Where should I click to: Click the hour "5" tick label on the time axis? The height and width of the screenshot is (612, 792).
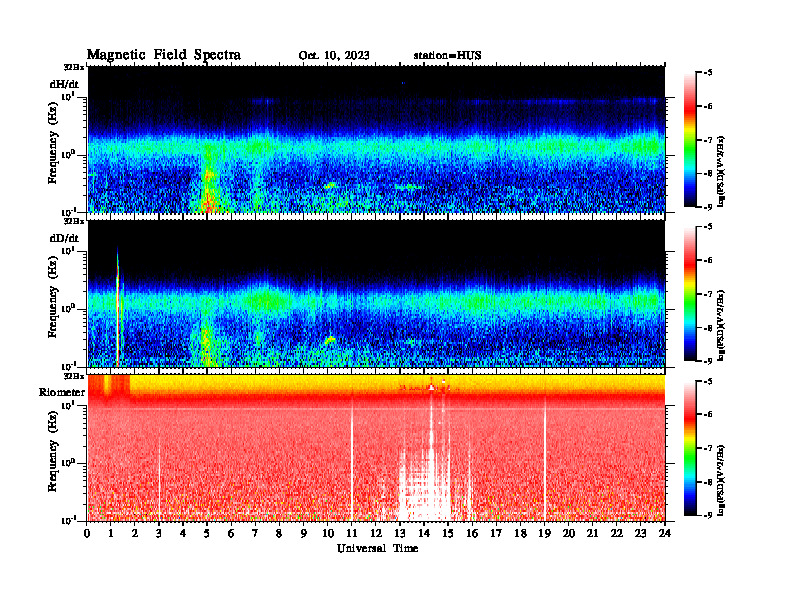[x=207, y=534]
